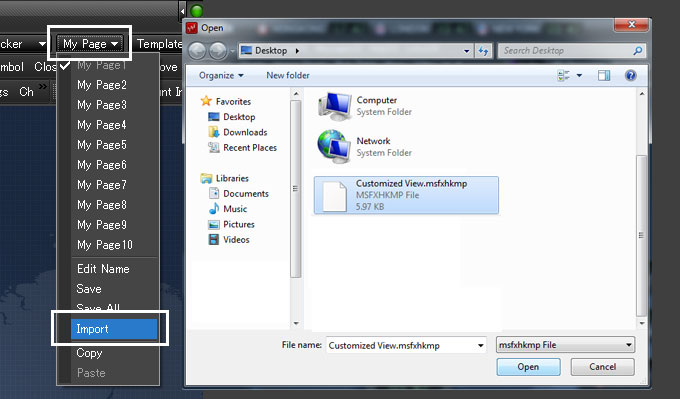This screenshot has height=399, width=680.
Task: Click the search magnifier icon
Action: click(x=638, y=51)
